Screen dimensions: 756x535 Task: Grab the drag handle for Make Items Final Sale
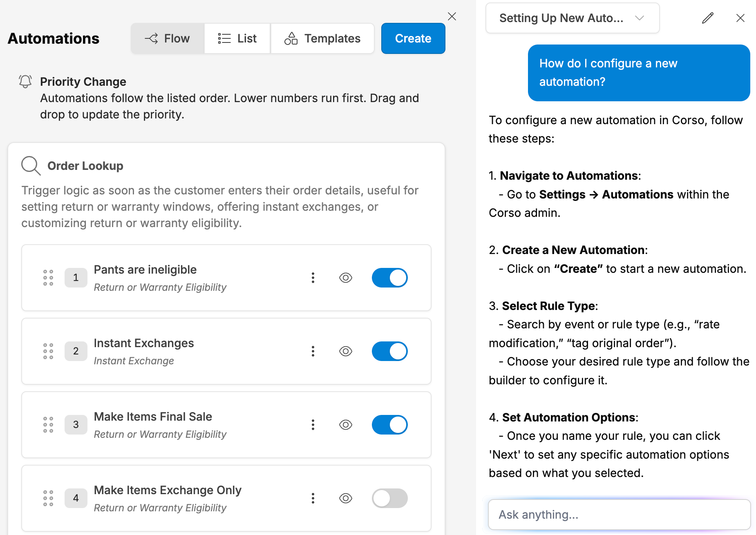click(48, 425)
